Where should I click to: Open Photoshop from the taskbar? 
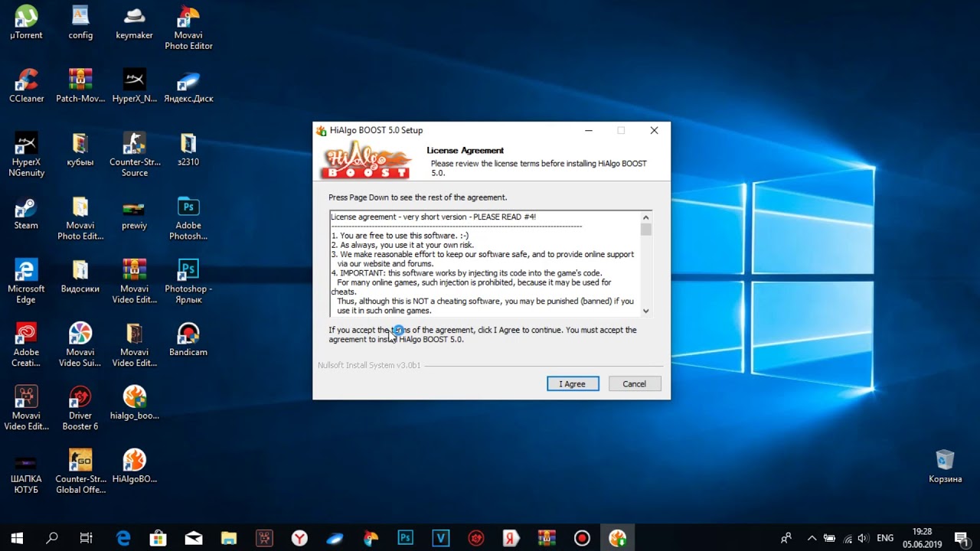pos(406,538)
